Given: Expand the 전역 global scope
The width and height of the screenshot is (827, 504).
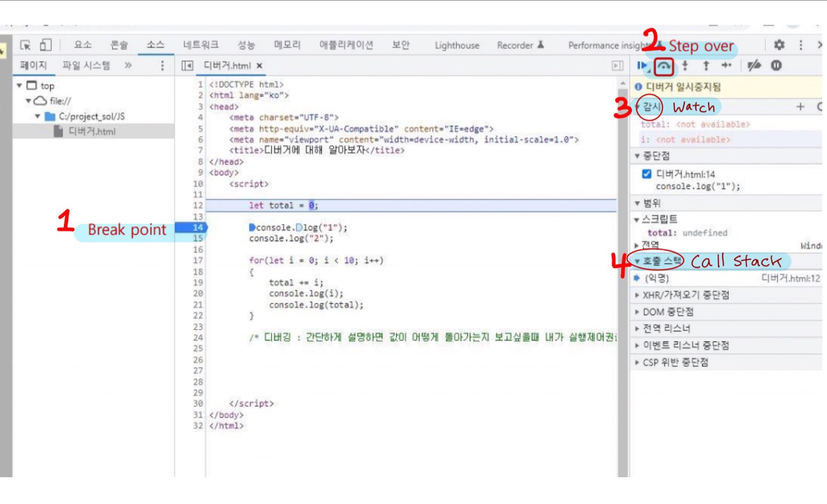Looking at the screenshot, I should tap(636, 245).
